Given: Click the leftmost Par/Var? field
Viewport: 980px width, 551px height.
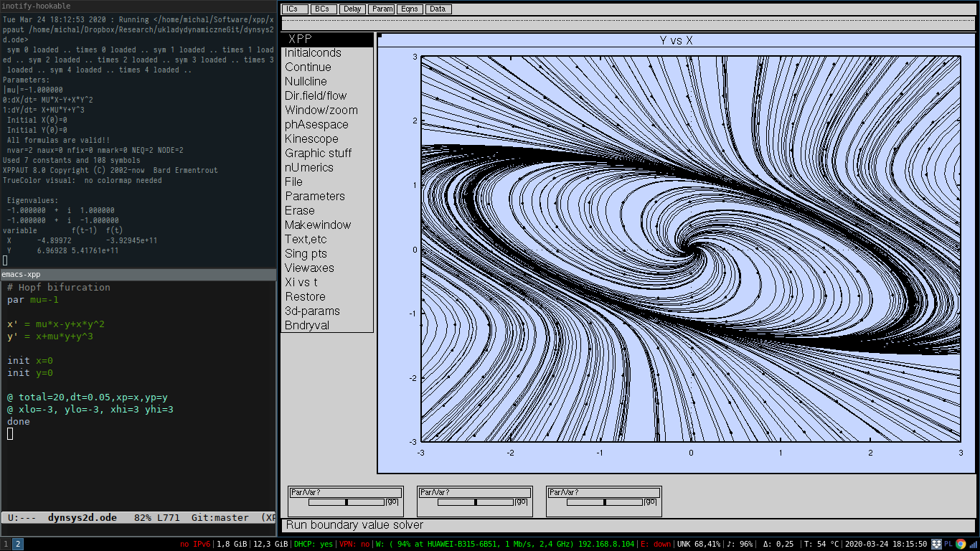Looking at the screenshot, I should tap(346, 493).
